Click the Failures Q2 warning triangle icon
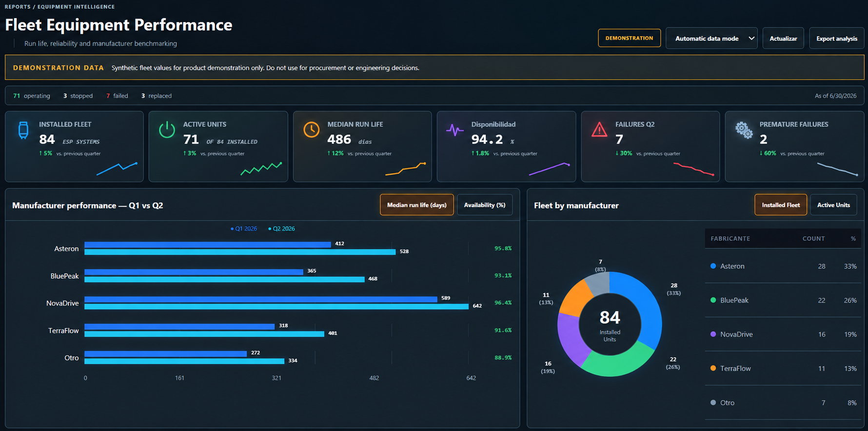The width and height of the screenshot is (868, 431). 599,130
